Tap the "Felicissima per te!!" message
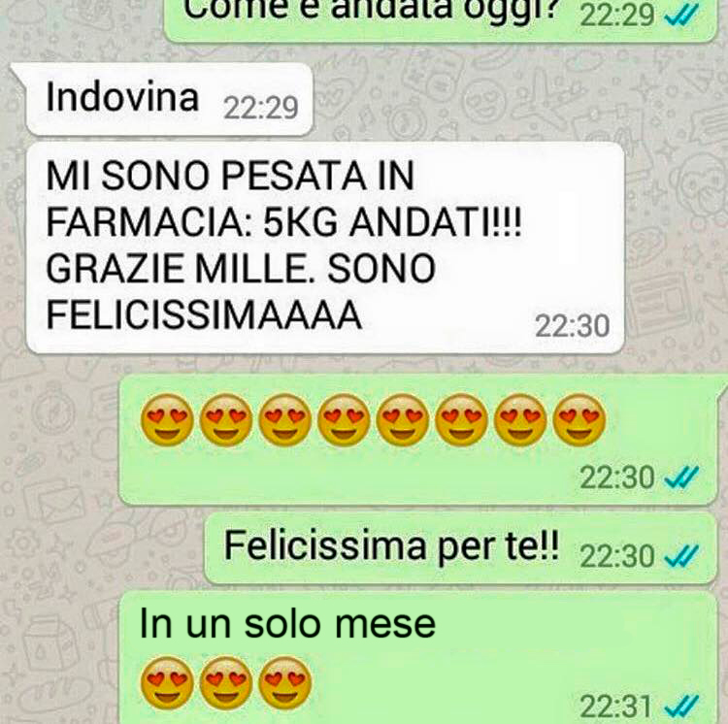Image resolution: width=728 pixels, height=724 pixels. 460,548
